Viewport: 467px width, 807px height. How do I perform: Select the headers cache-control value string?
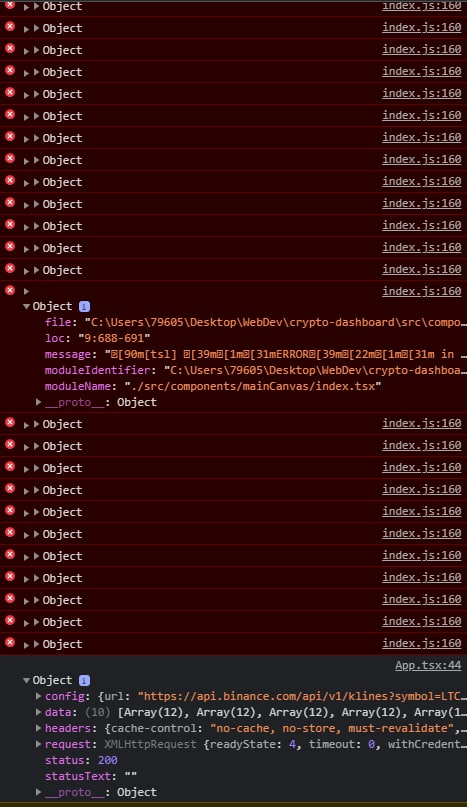point(330,728)
